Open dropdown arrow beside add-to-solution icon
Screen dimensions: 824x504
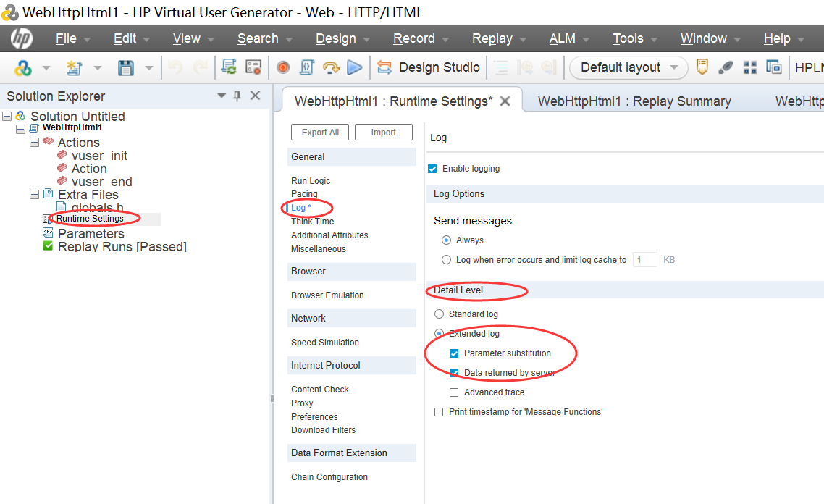(x=46, y=68)
